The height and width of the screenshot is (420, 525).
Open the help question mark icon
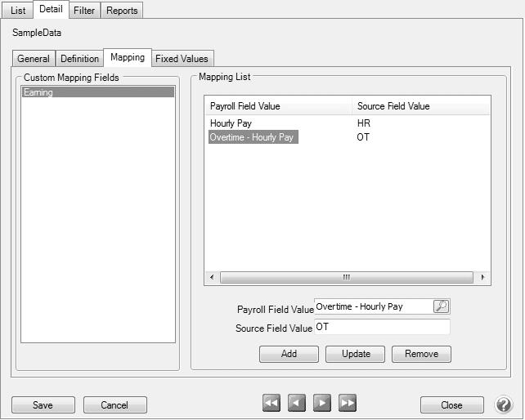(x=504, y=404)
